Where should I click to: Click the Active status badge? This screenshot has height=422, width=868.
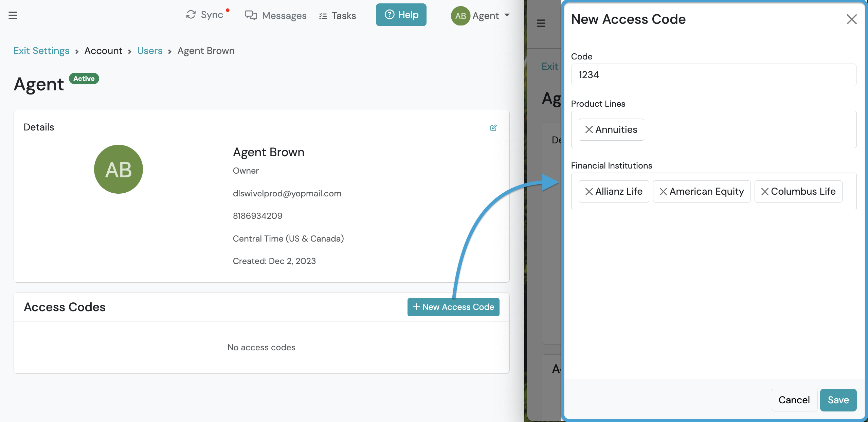click(x=84, y=78)
